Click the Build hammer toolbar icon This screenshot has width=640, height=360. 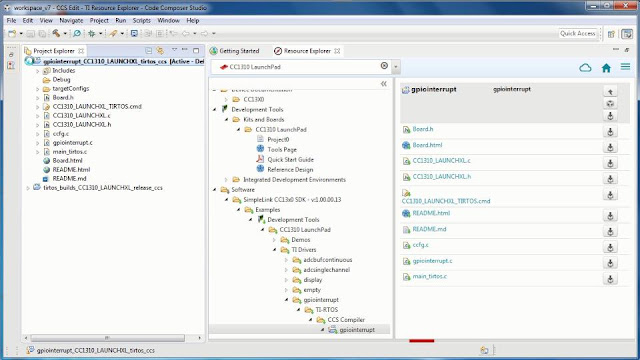[56, 33]
